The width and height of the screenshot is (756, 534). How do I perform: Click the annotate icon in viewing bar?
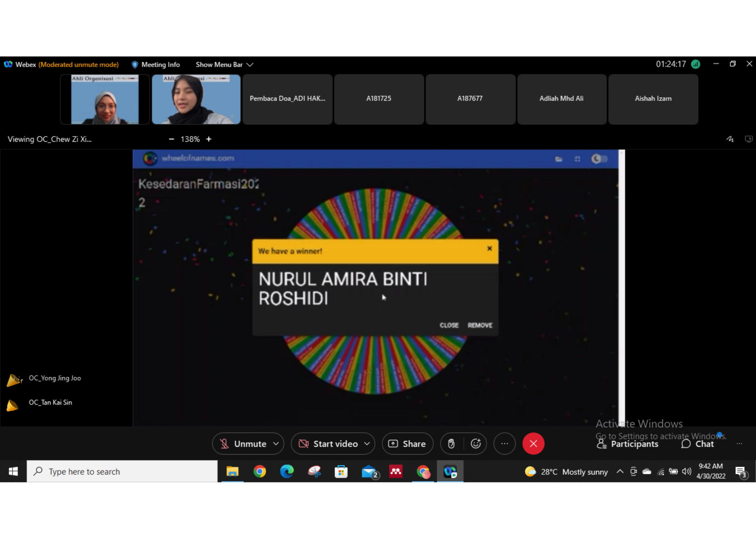tap(730, 139)
